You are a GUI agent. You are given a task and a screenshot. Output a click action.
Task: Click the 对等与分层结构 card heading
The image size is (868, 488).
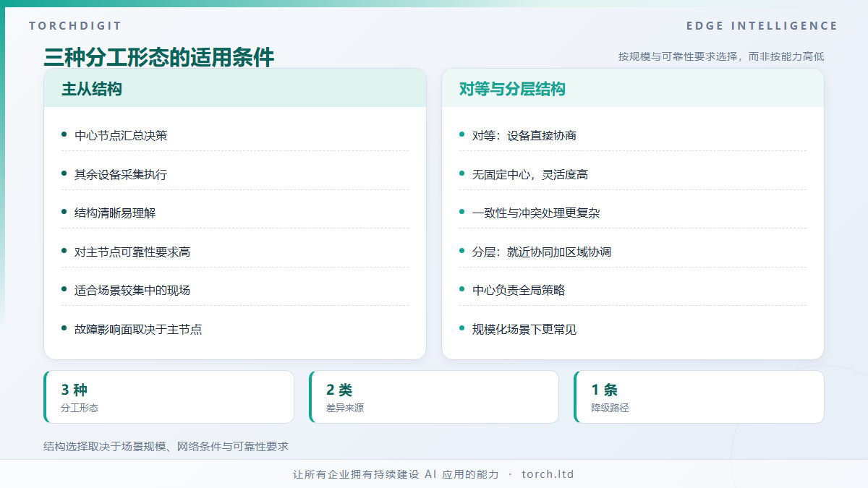(512, 89)
